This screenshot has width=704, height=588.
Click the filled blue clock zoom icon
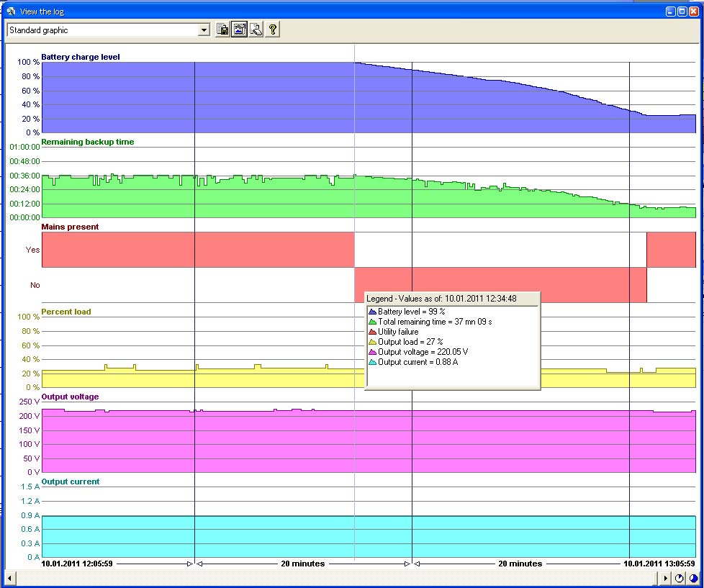(x=693, y=579)
